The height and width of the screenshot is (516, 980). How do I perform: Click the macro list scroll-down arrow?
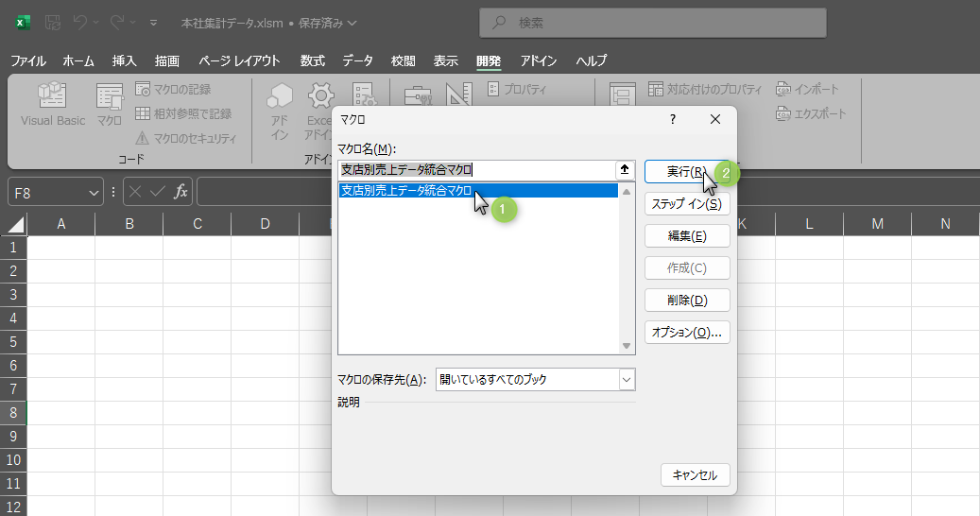626,347
